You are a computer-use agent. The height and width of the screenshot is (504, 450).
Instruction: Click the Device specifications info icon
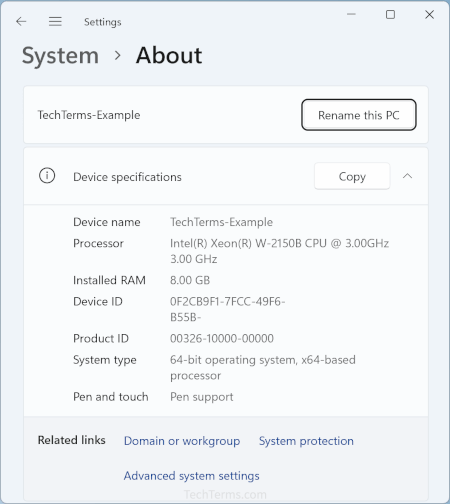pos(47,176)
